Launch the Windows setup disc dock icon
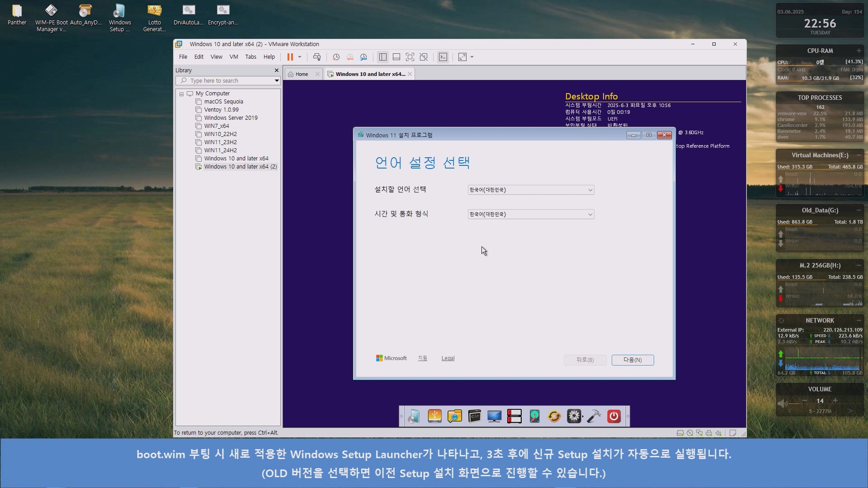The width and height of the screenshot is (868, 488). (414, 416)
